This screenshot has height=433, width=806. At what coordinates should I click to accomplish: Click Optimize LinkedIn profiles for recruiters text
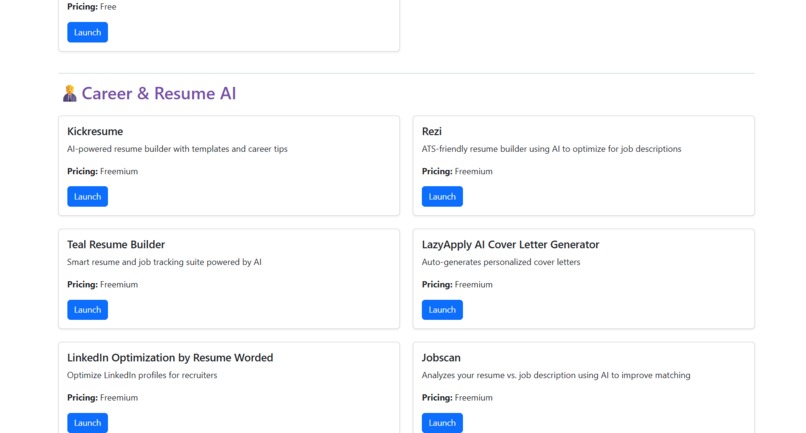(142, 375)
